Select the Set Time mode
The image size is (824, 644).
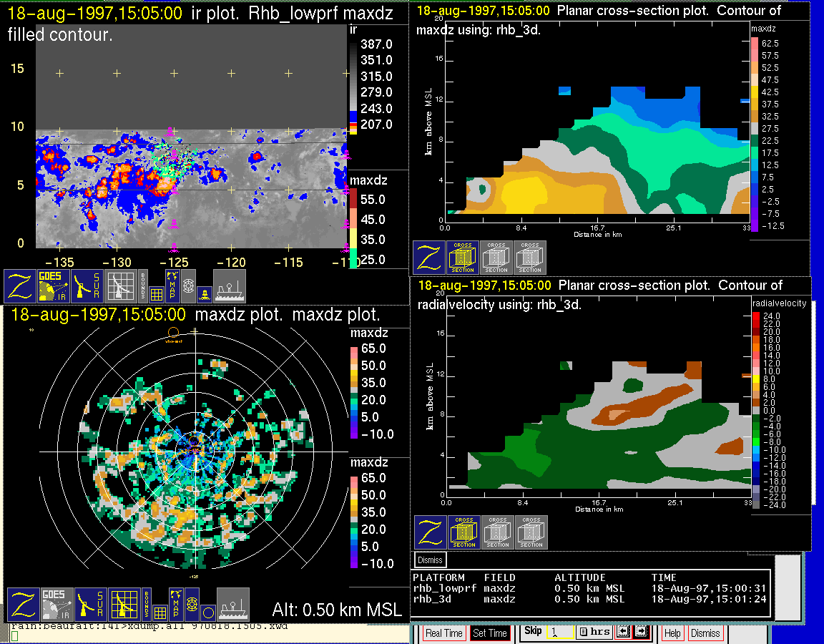click(490, 633)
